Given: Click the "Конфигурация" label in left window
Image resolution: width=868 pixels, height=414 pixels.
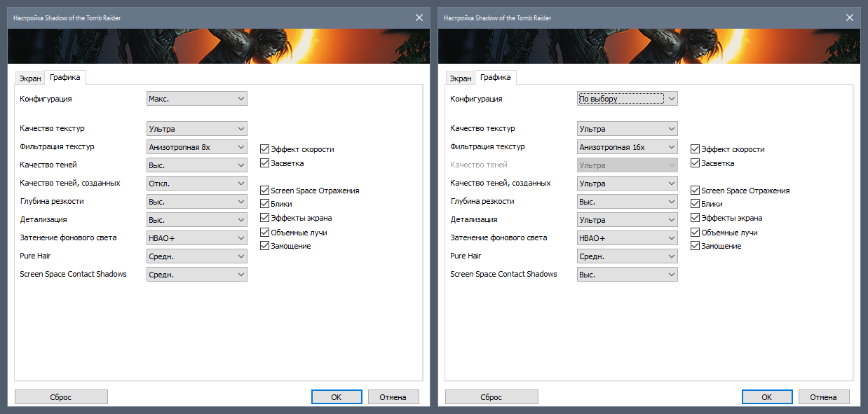Looking at the screenshot, I should click(x=46, y=99).
